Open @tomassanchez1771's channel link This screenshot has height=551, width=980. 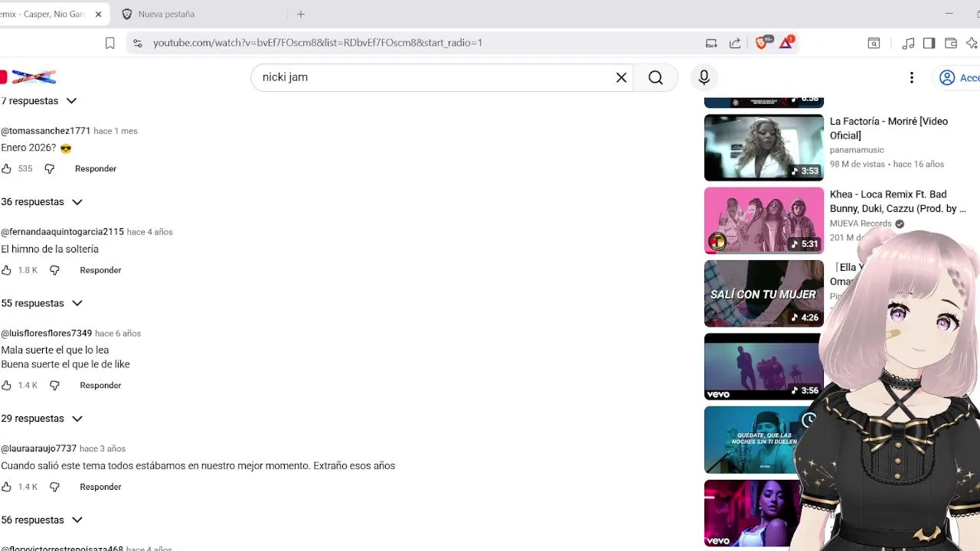coord(46,131)
